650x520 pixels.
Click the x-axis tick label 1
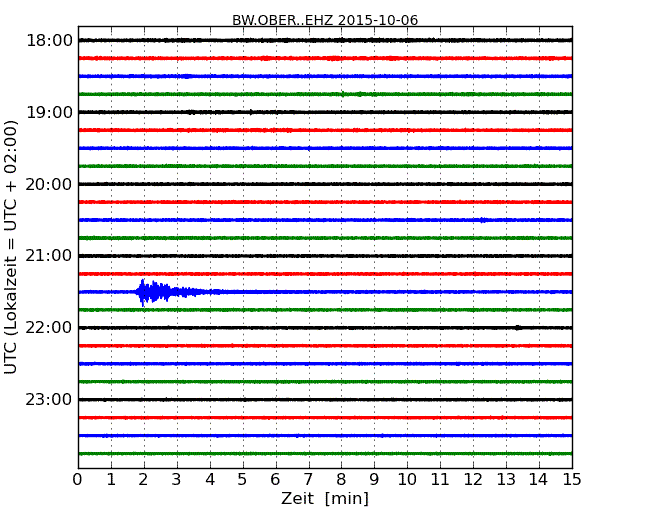click(x=111, y=480)
